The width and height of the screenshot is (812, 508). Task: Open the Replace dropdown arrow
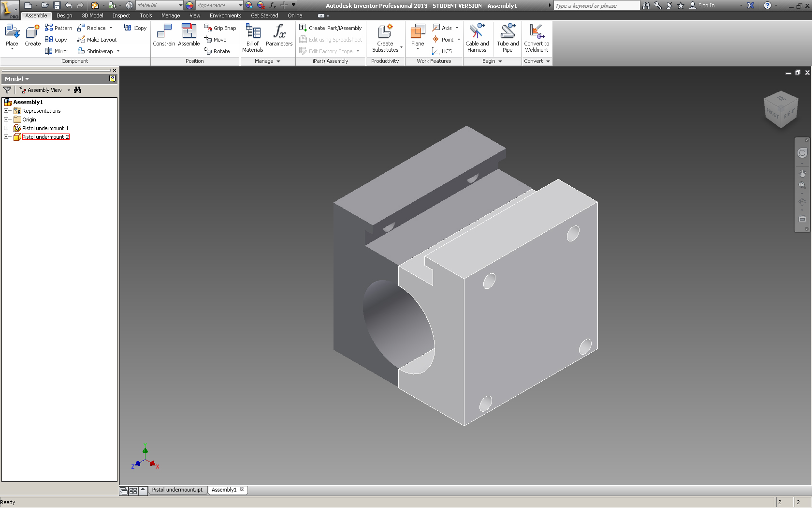tap(111, 28)
